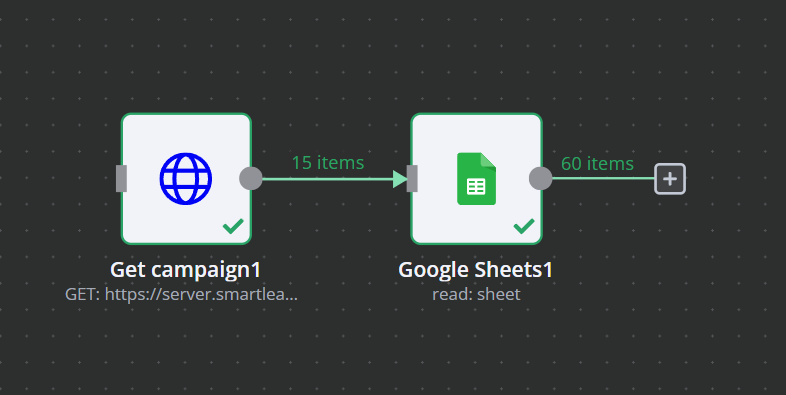Select the blue globe HTTP request icon

point(185,178)
